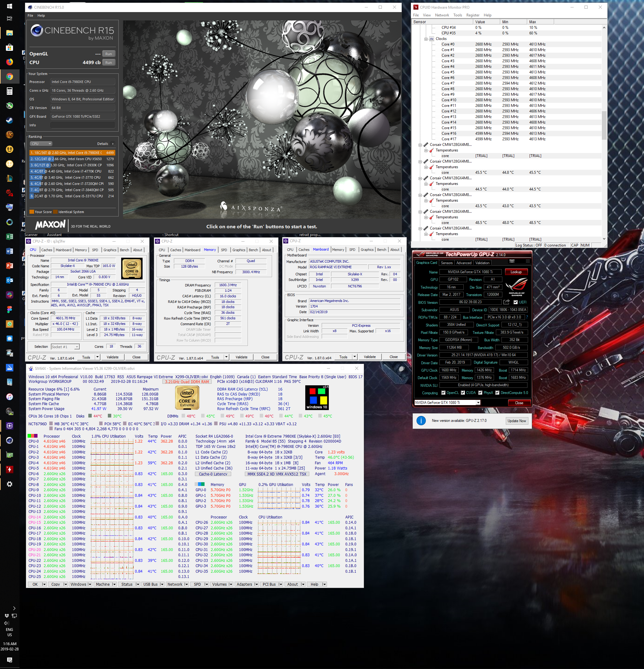Open Action Center notifications icon

(x=10, y=660)
